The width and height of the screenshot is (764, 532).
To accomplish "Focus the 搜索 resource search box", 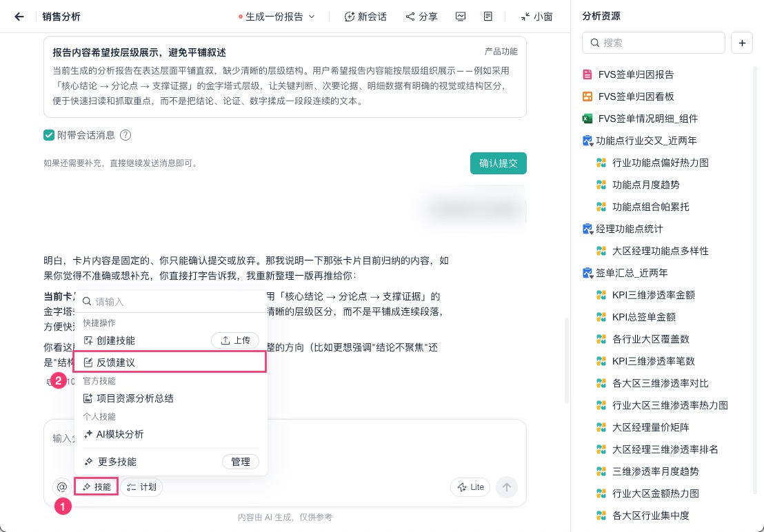I will pos(654,43).
